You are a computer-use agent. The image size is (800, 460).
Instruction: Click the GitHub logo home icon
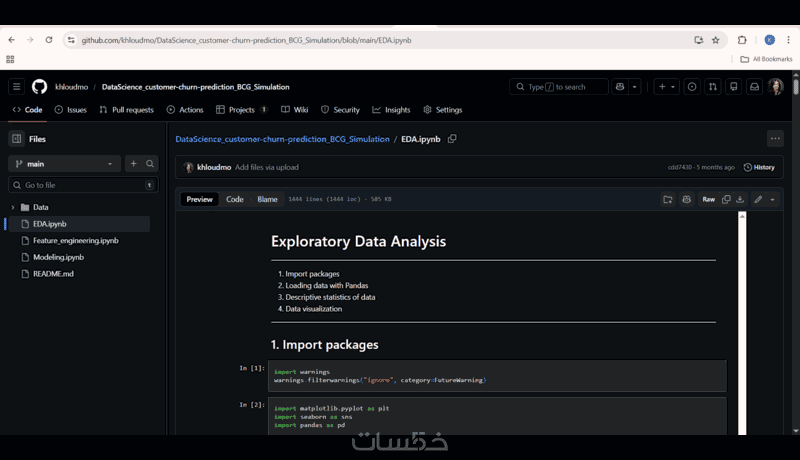coord(39,87)
